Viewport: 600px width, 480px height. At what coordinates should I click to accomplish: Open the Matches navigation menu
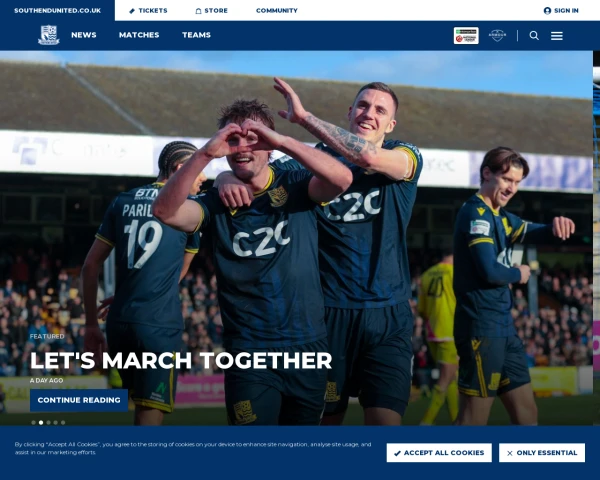[x=139, y=35]
